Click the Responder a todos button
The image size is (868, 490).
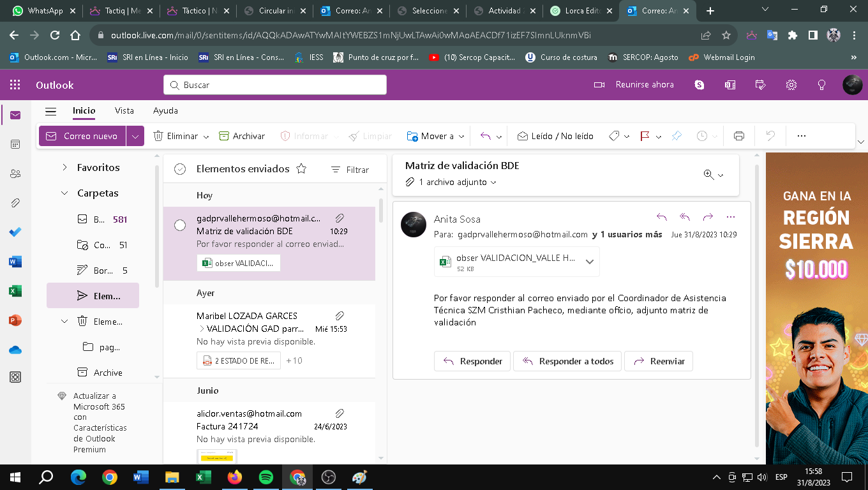click(x=568, y=361)
